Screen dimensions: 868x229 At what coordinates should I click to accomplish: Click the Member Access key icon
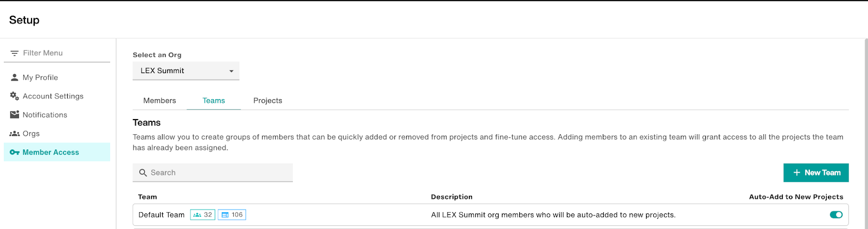tap(15, 152)
